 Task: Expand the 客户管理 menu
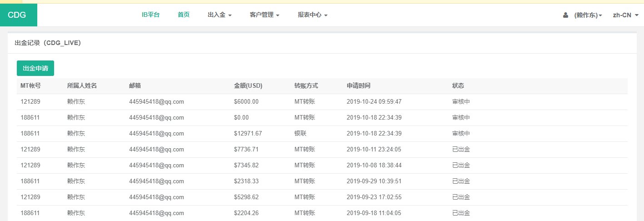[x=264, y=15]
